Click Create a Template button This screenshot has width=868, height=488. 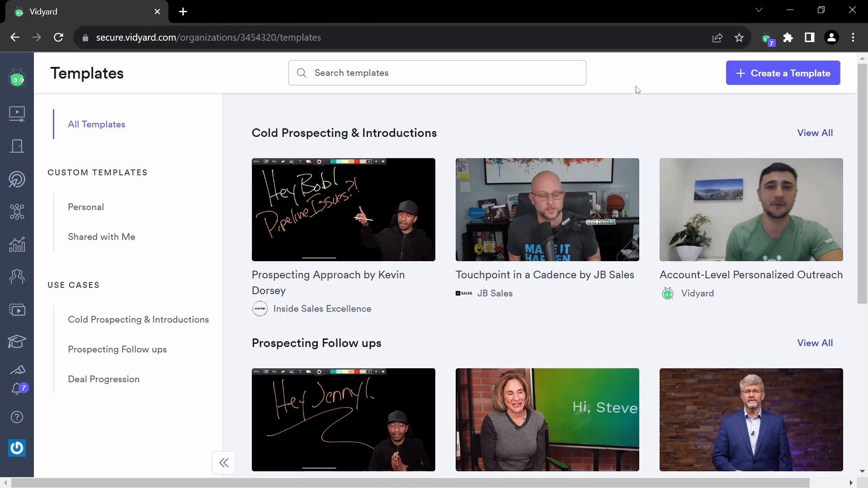tap(783, 73)
